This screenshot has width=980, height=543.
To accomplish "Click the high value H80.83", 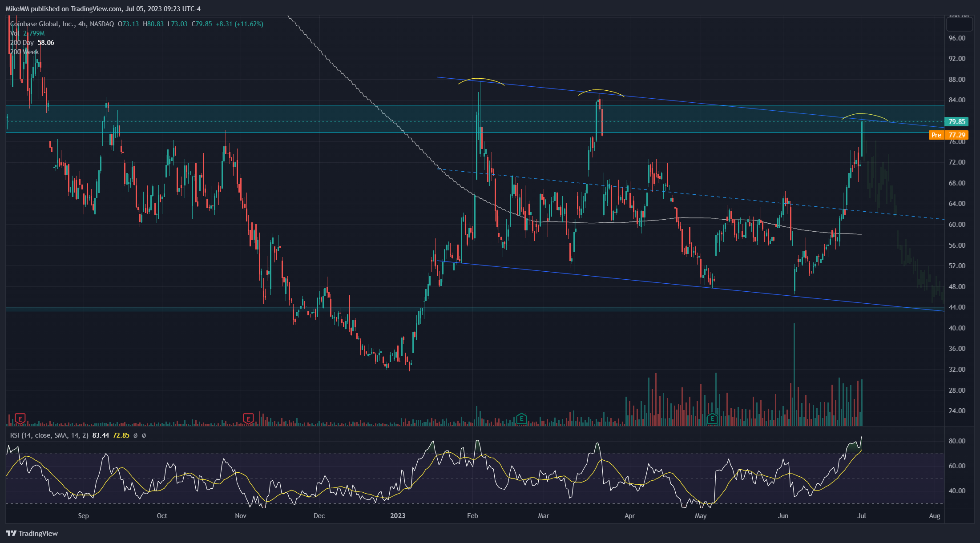I will point(153,24).
